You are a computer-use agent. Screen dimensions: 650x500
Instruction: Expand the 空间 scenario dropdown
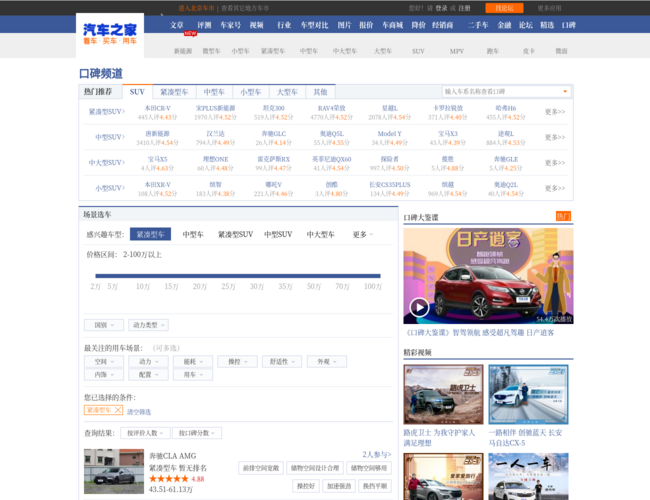click(104, 362)
